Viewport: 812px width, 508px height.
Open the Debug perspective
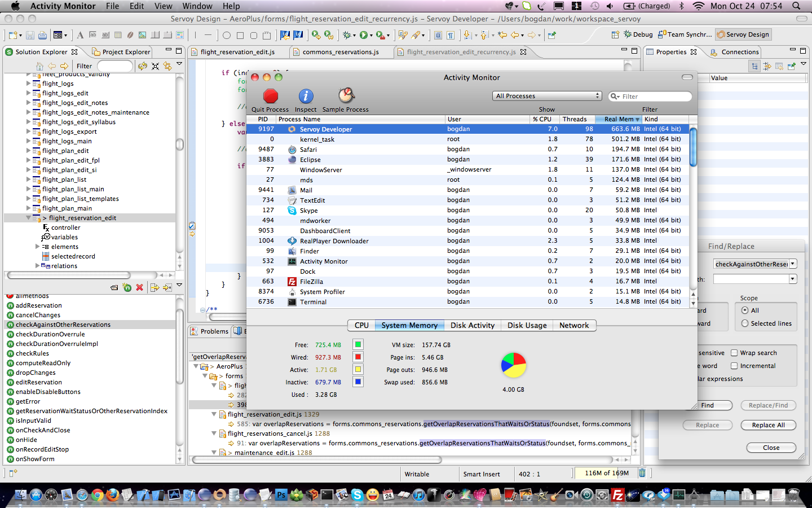638,34
